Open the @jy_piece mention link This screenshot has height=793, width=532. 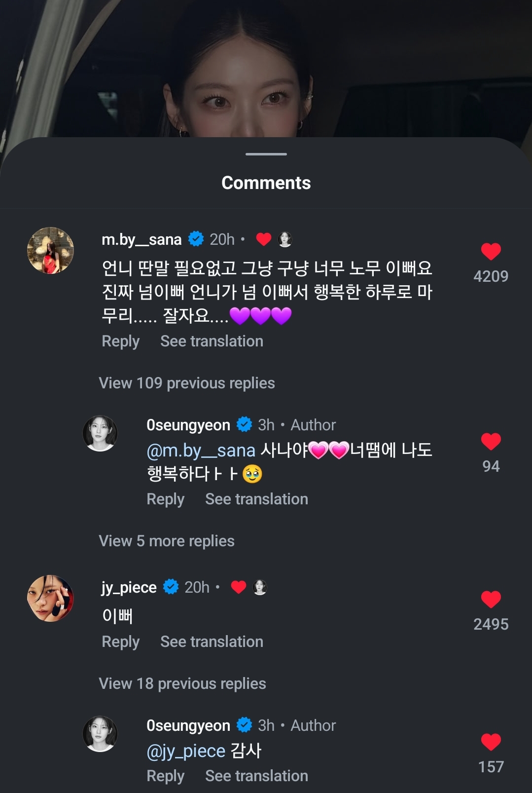click(x=186, y=751)
